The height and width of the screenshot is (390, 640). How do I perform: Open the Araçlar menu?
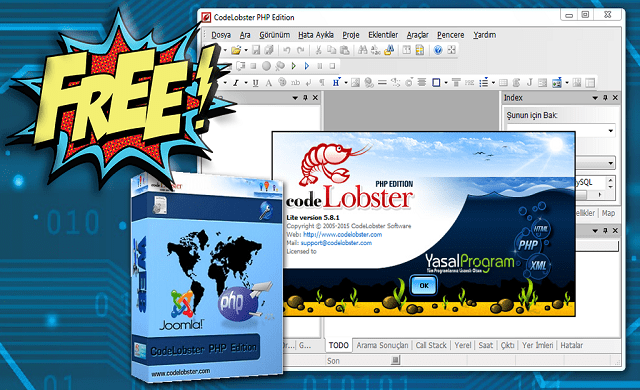click(x=418, y=35)
